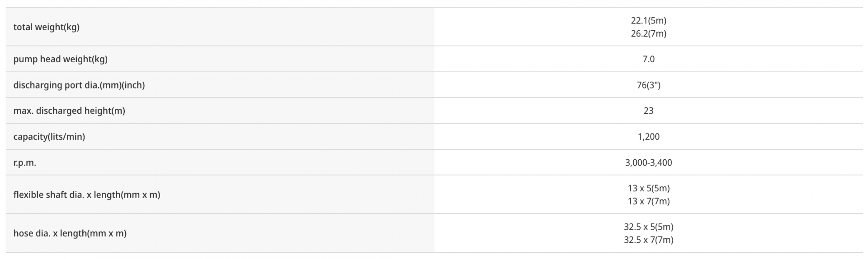Click discharging port dia.(mm)(inch) label
The image size is (868, 259).
[79, 85]
